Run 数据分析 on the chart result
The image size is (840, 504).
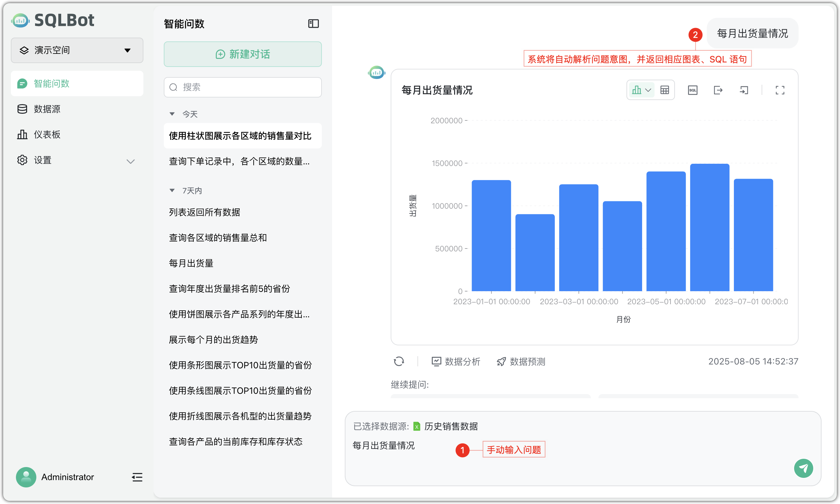pos(455,361)
